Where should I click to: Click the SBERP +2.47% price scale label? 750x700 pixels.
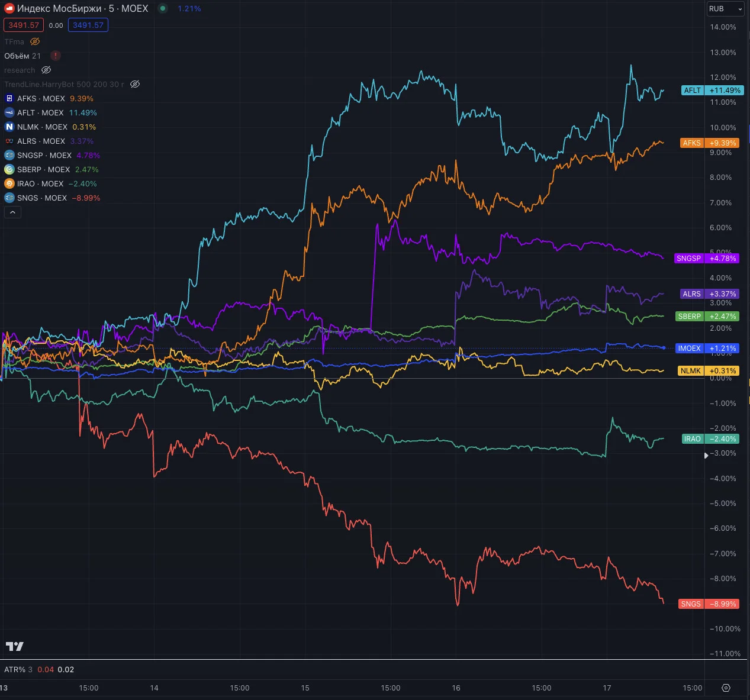pos(707,316)
